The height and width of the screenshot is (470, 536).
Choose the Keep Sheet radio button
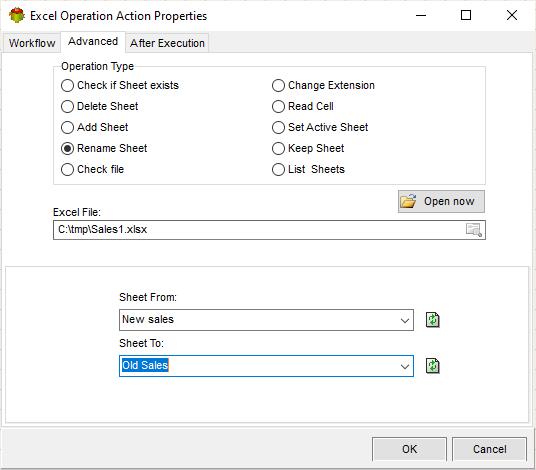pos(278,148)
